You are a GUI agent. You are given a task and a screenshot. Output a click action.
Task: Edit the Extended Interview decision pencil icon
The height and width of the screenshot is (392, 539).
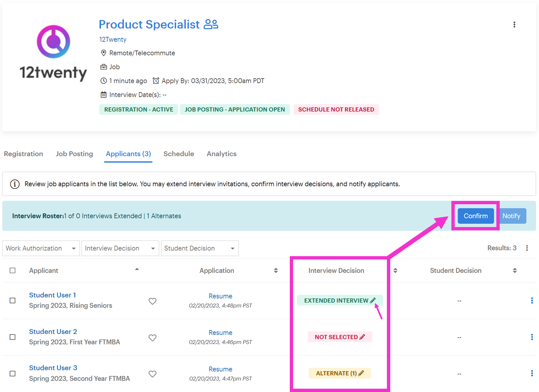[373, 300]
